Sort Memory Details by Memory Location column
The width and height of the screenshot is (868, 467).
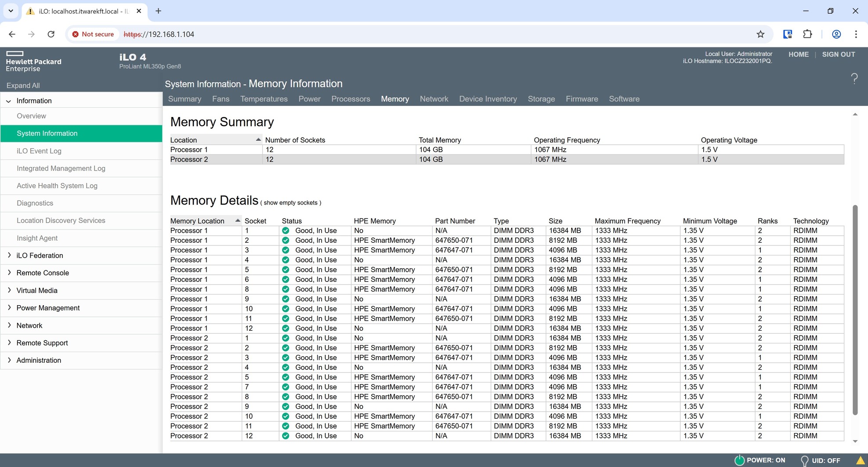click(x=206, y=221)
